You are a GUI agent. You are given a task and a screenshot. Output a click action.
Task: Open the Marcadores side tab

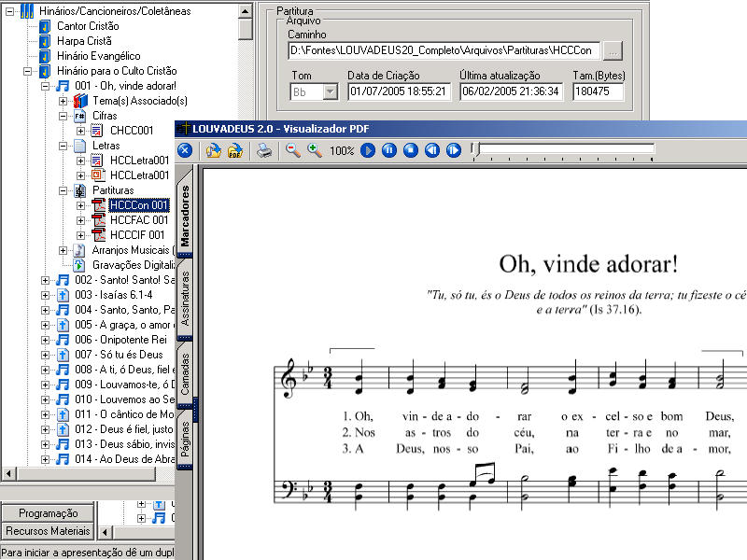pos(185,216)
